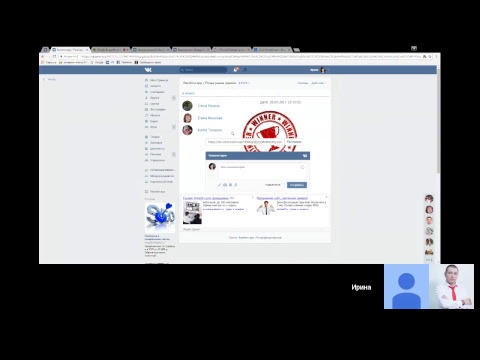Open the first winner's name link
480x360 pixels.
pos(209,106)
